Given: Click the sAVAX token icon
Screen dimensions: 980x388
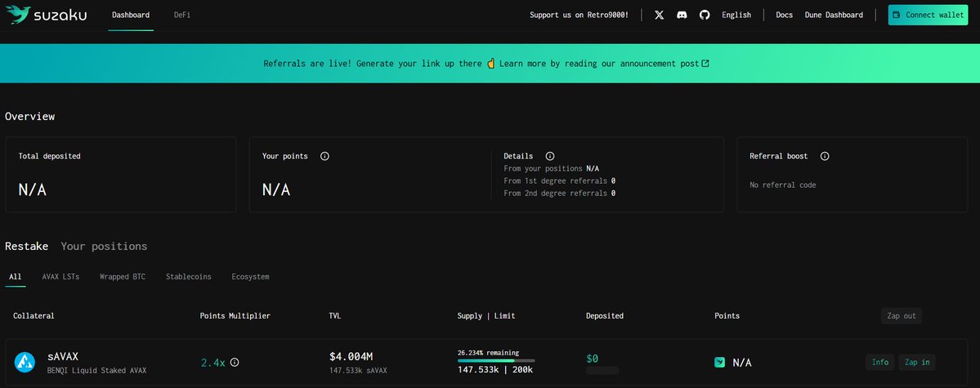Looking at the screenshot, I should 25,362.
